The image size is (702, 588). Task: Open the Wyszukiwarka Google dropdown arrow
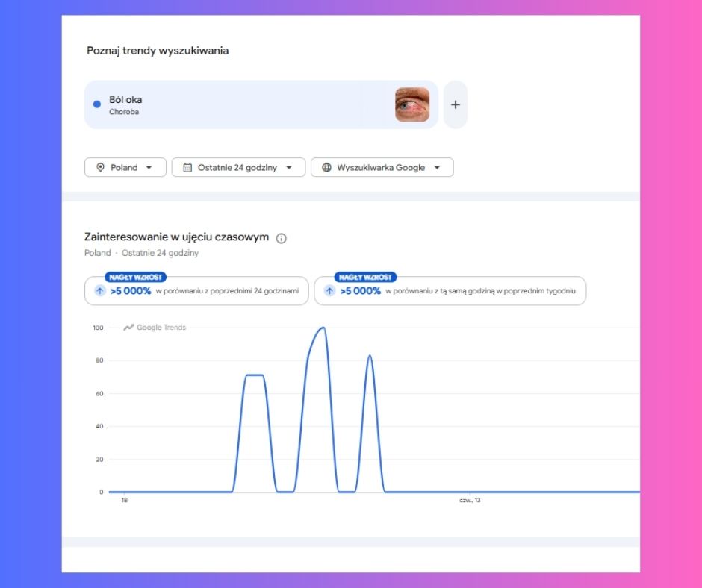pos(437,167)
